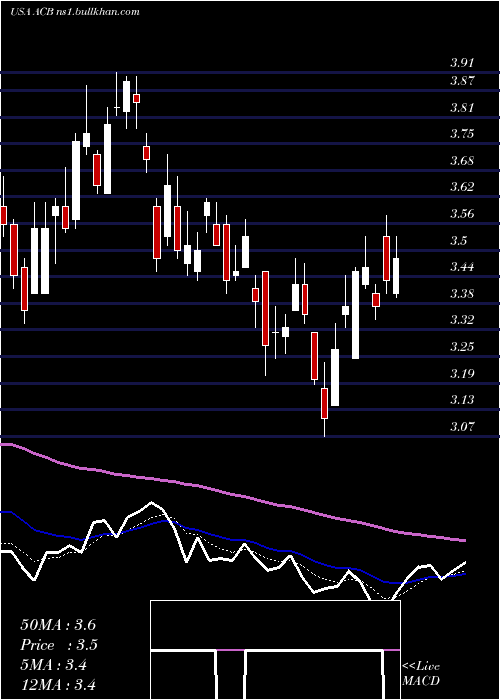
Task: Click the 3.5 price axis label
Action: pos(458,241)
